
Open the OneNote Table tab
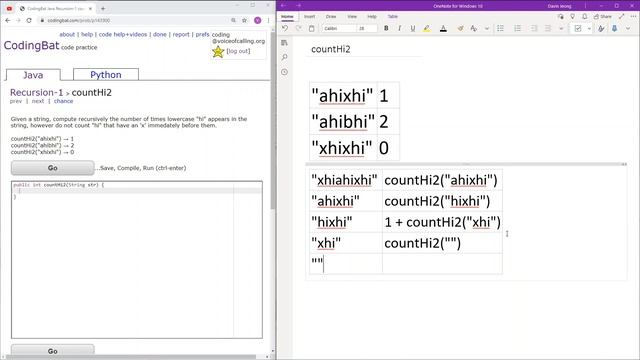392,17
